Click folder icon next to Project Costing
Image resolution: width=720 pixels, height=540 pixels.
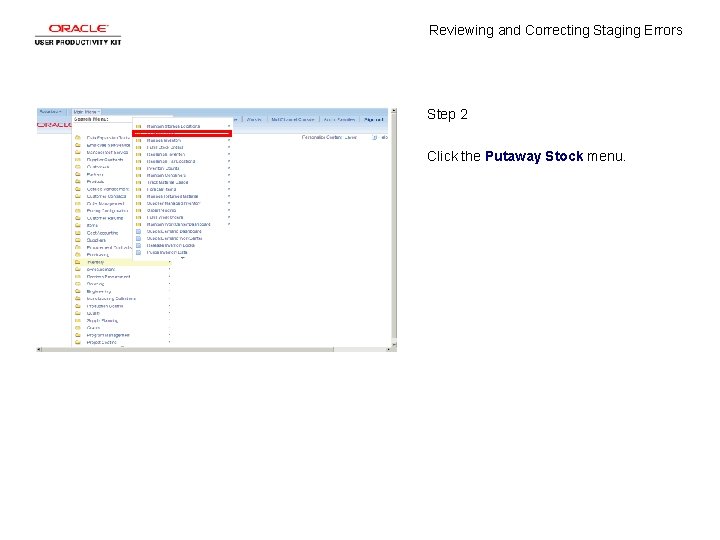(78, 342)
